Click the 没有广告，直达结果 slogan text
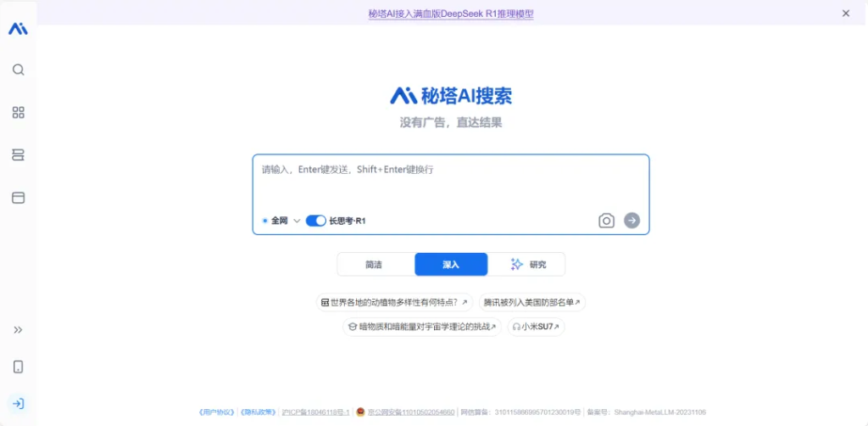 pos(451,123)
